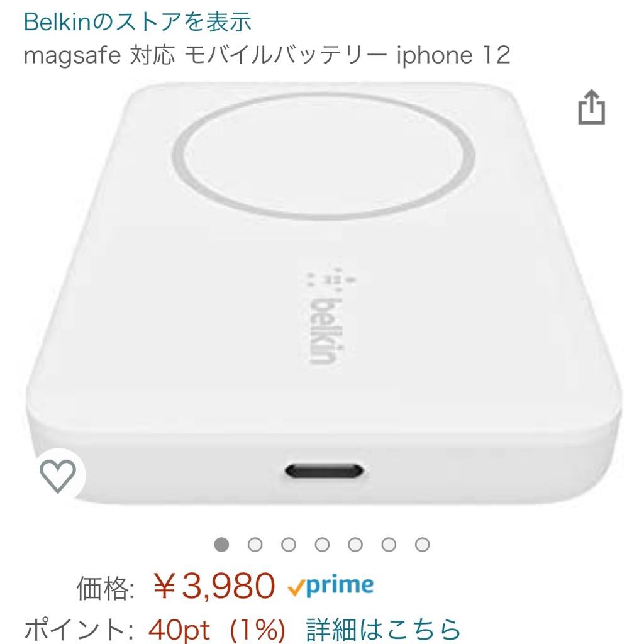
Task: Click the 価格: label
Action: pos(105,588)
